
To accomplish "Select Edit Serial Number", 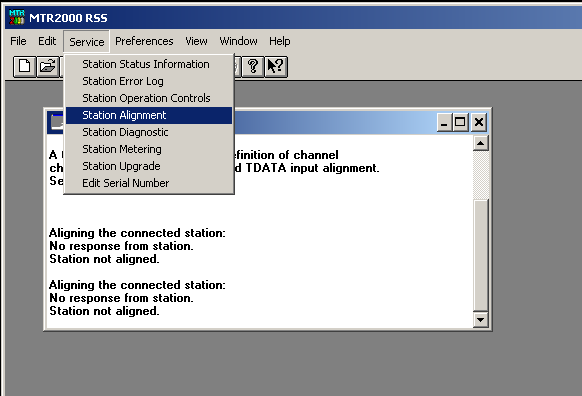I will [149, 183].
